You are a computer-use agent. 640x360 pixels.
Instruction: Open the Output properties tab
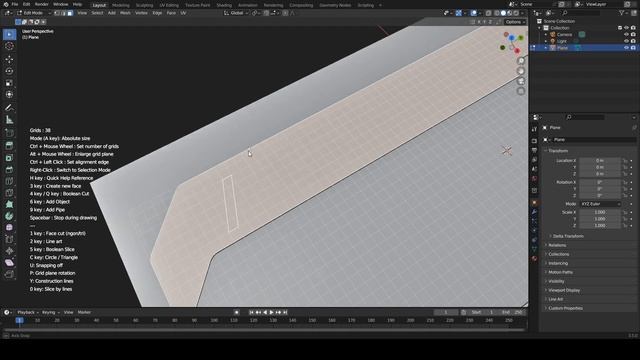click(x=534, y=150)
